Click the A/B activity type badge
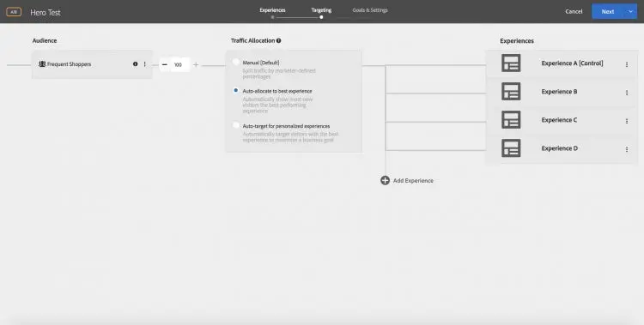 [14, 12]
